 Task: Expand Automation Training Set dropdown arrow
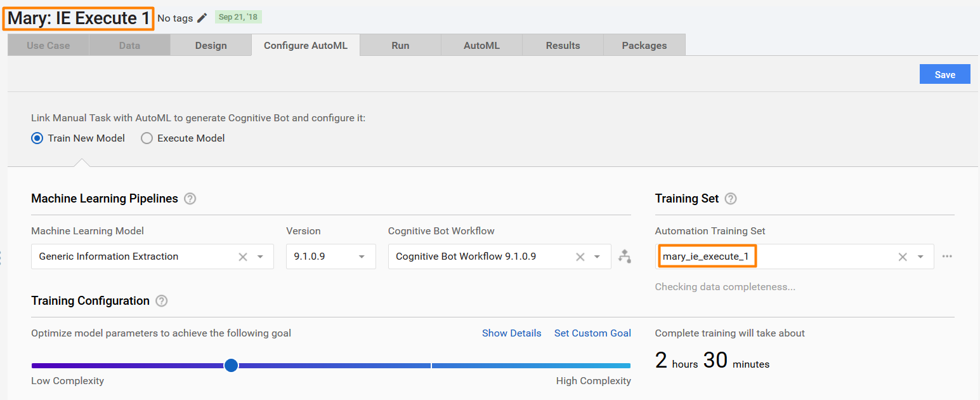click(920, 257)
